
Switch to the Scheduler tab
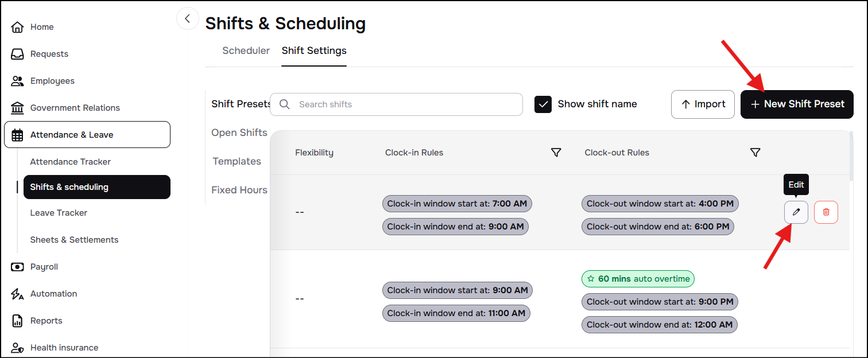pyautogui.click(x=246, y=50)
